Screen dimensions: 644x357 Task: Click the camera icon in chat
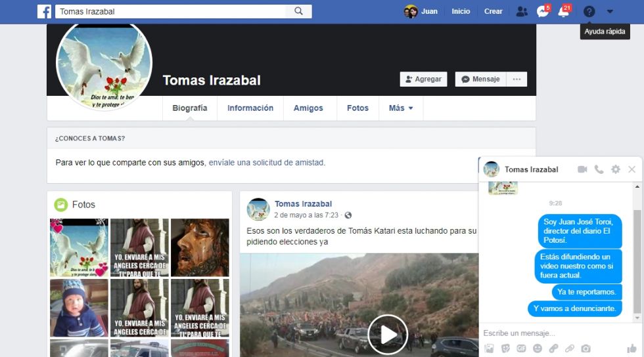pos(586,348)
